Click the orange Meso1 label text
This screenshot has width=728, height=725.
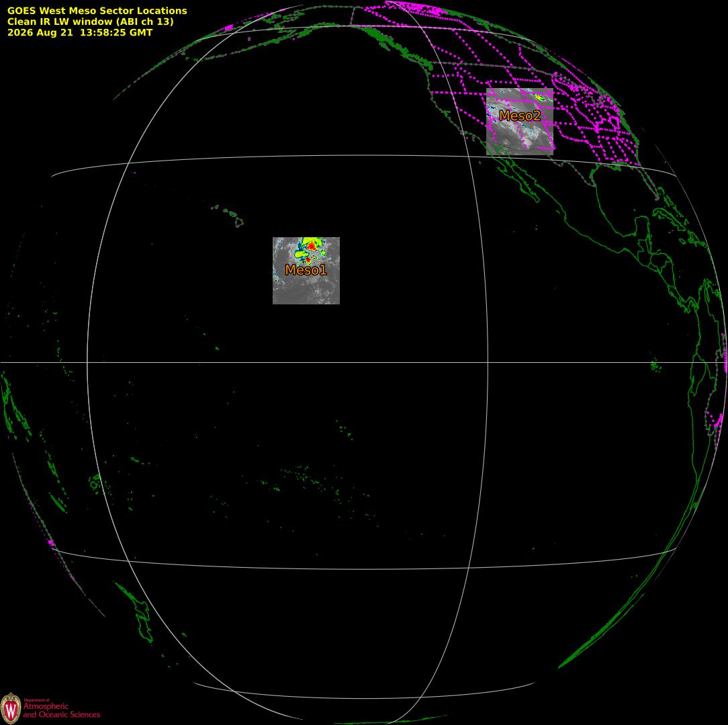tap(306, 270)
